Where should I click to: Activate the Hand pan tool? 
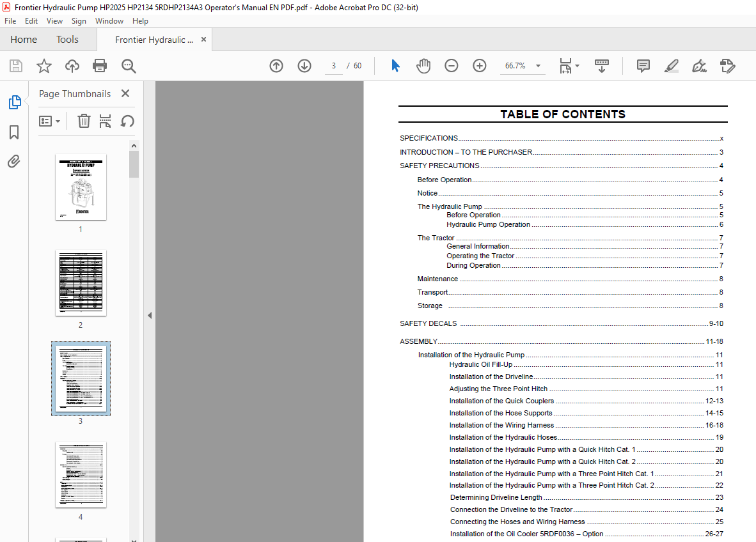423,66
